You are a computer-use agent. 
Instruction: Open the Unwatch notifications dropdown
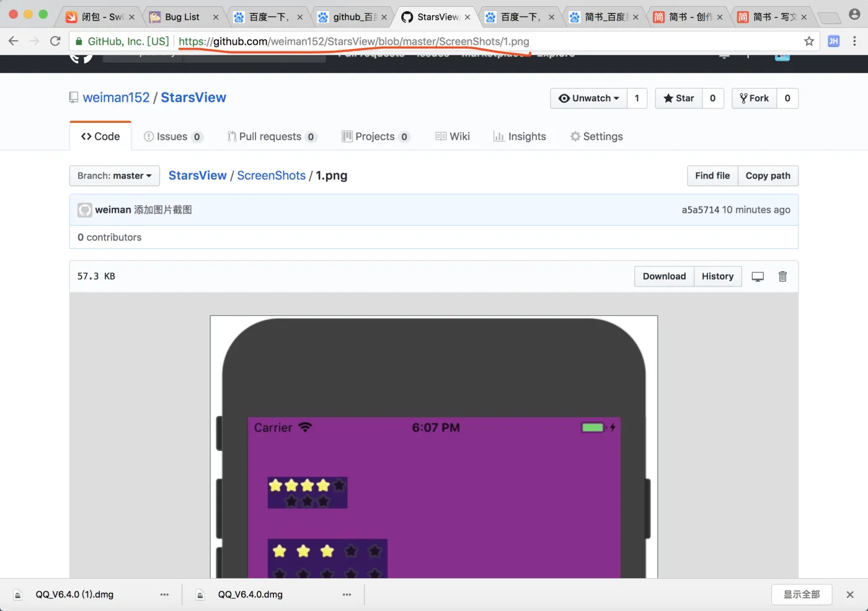pos(588,99)
